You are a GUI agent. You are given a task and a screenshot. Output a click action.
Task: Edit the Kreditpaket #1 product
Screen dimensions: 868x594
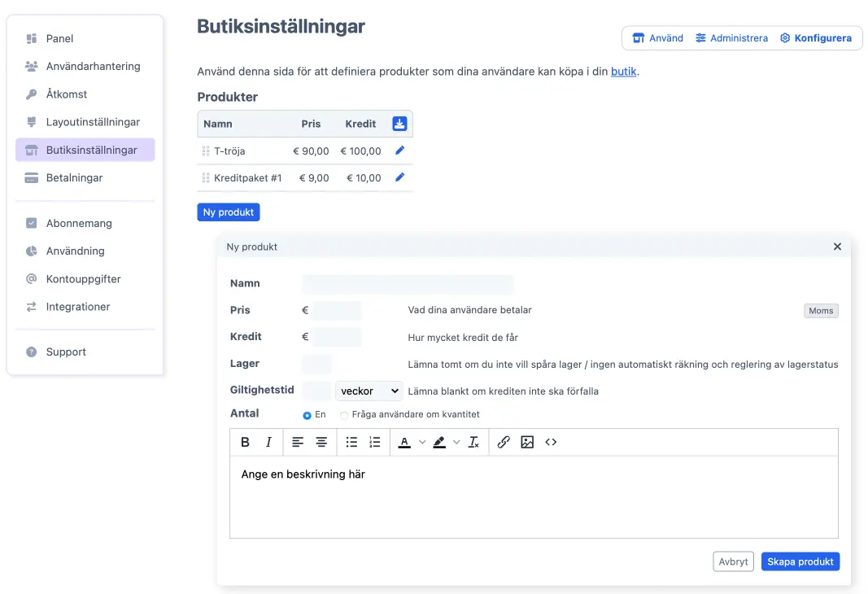(x=399, y=177)
